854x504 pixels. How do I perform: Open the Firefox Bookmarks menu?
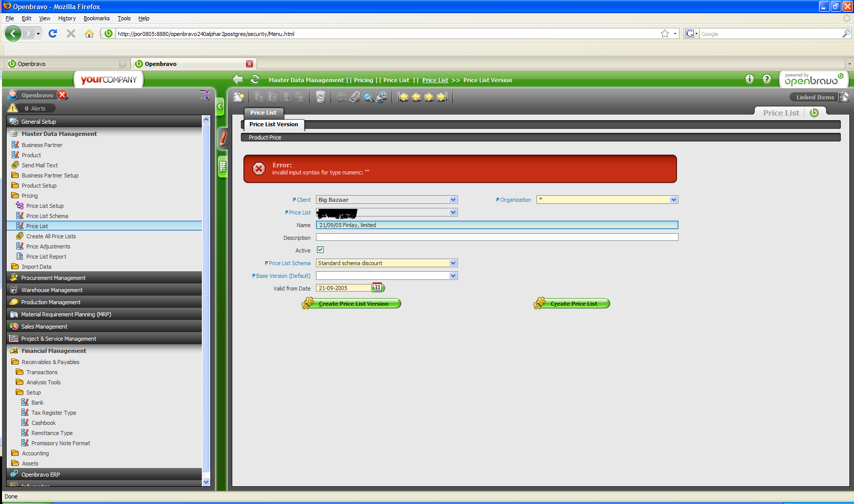coord(96,18)
